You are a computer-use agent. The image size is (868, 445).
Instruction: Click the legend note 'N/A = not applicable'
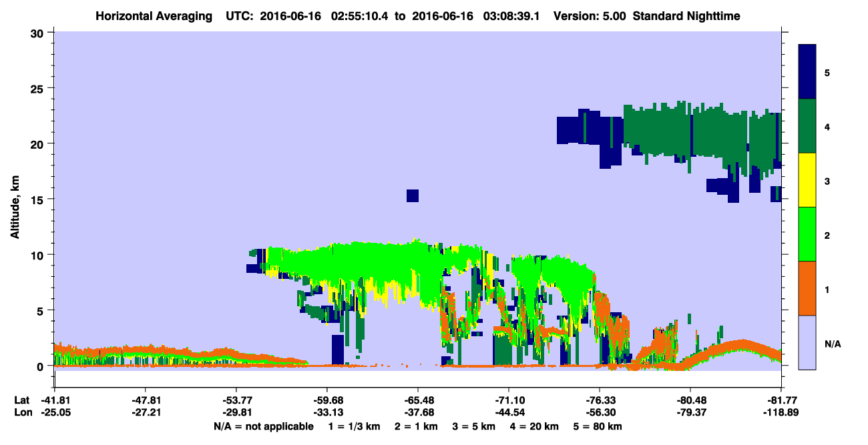tap(263, 426)
